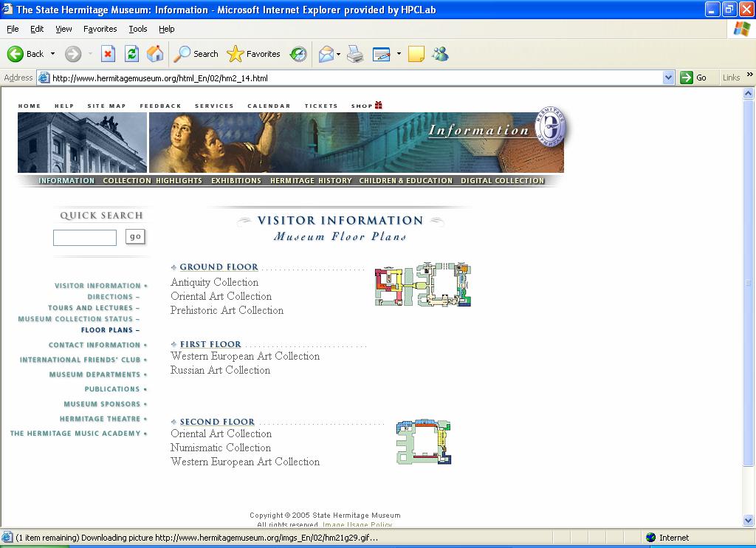Click the Edit page toolbar icon
756x548 pixels.
pyautogui.click(x=382, y=54)
